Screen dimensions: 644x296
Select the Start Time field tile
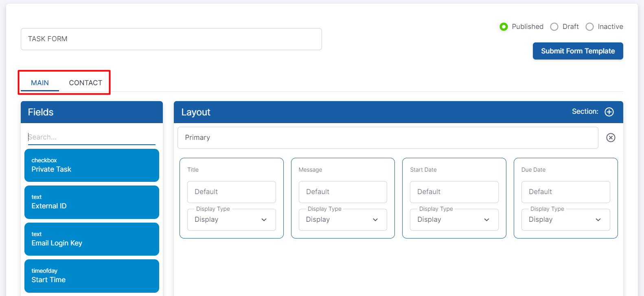tap(92, 276)
